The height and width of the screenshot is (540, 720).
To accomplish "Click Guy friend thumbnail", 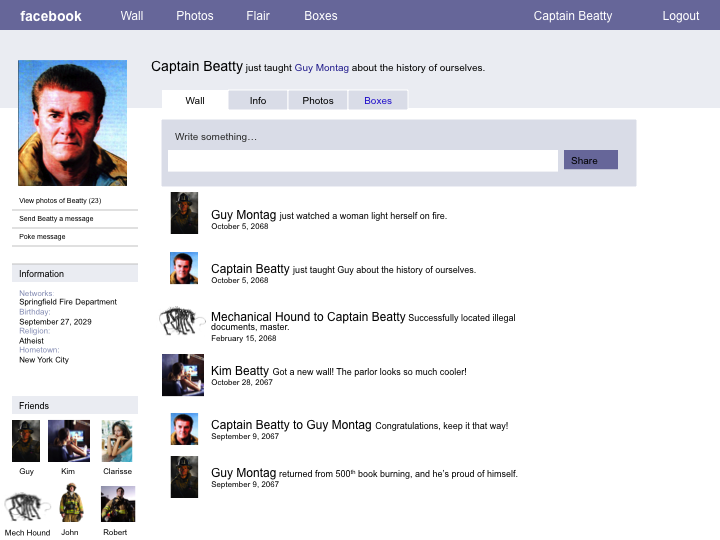I will pyautogui.click(x=26, y=441).
